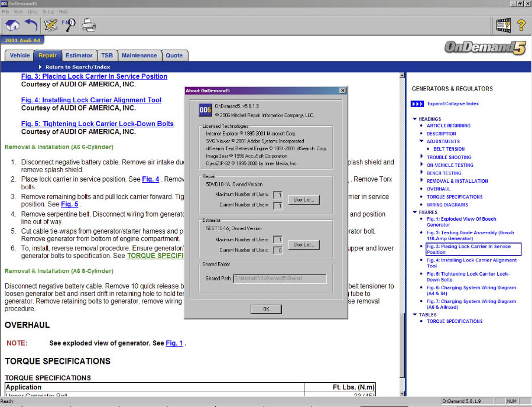The image size is (532, 407).
Task: Expand the BENCH TESTING index node
Action: [x=421, y=172]
